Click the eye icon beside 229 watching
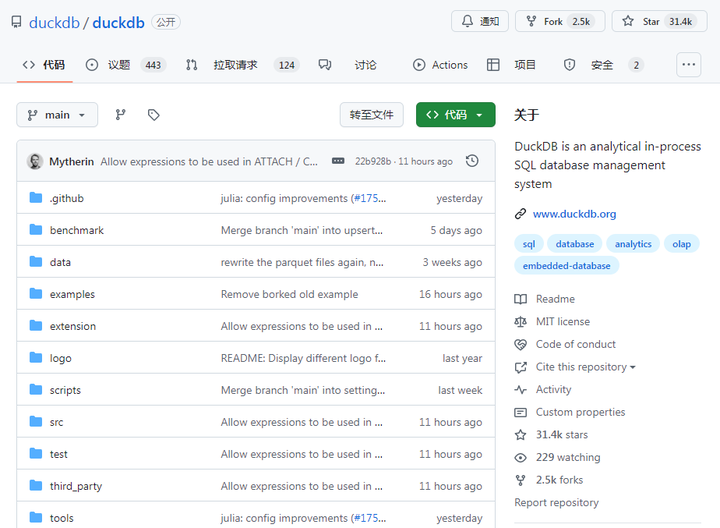Screen dimensions: 720x528 (x=520, y=457)
